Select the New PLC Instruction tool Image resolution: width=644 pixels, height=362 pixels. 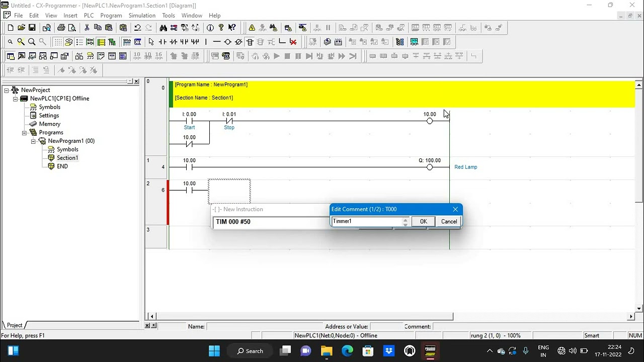click(250, 42)
